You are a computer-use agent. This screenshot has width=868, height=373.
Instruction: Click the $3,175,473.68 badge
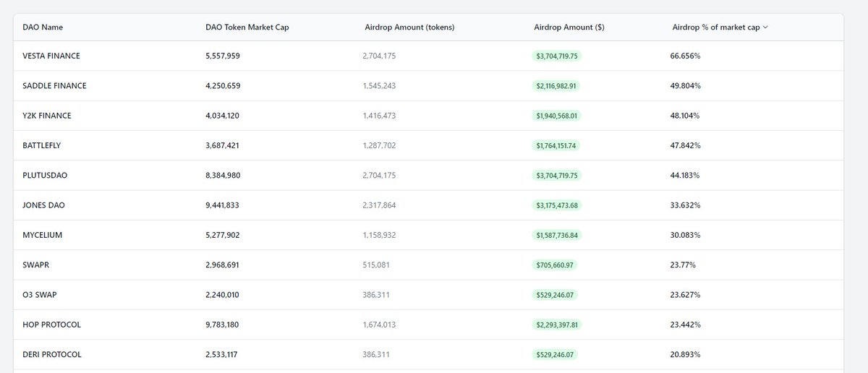[x=556, y=205]
